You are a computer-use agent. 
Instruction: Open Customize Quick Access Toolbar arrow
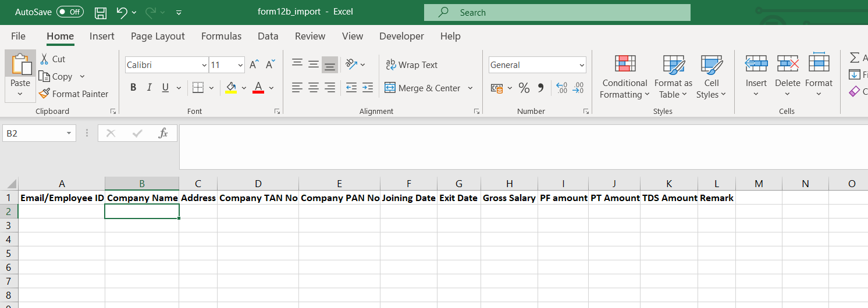(x=179, y=12)
